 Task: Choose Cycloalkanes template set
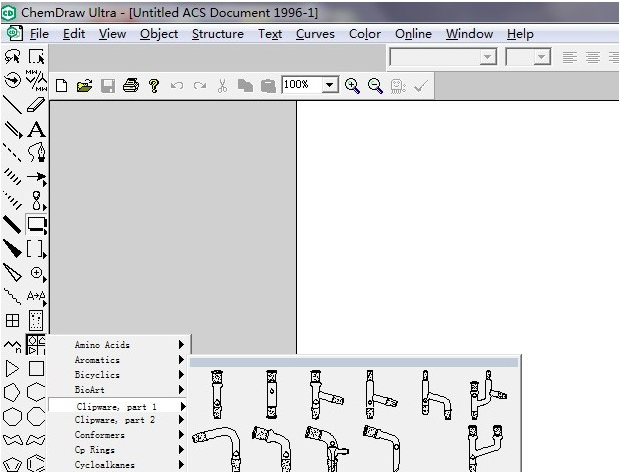pos(104,465)
